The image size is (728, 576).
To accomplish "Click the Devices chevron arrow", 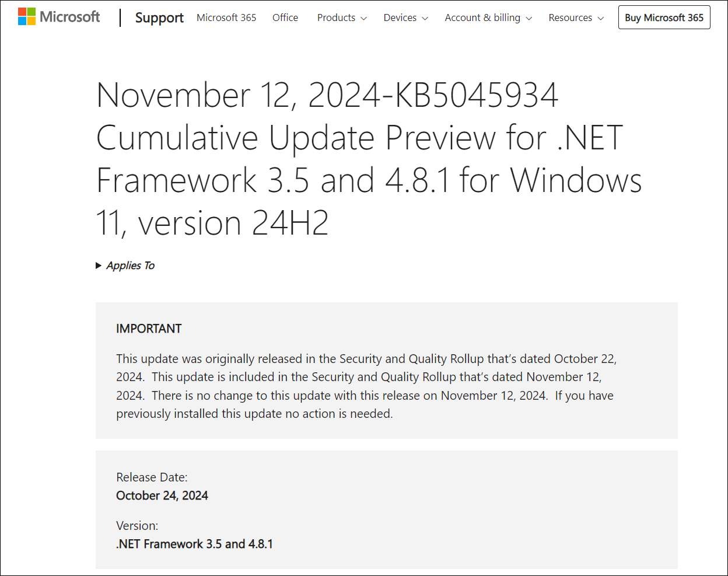I will [x=425, y=19].
